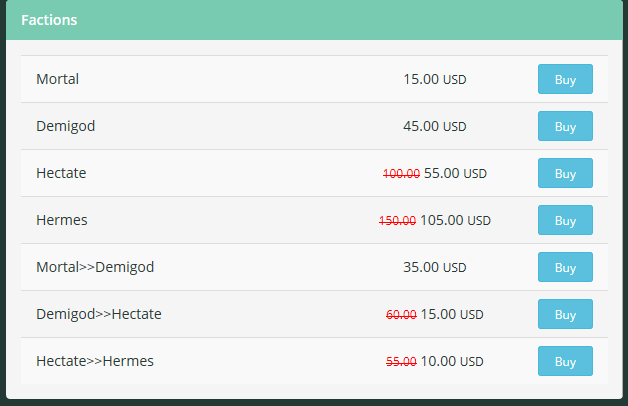Screen dimensions: 628x406
Task: Click the struck-through 150.00 old price
Action: pos(397,220)
